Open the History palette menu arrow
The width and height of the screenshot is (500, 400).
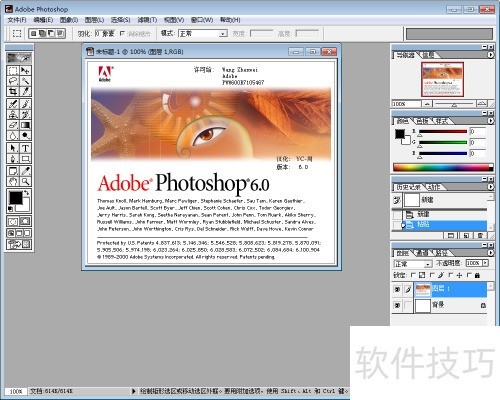coord(490,187)
